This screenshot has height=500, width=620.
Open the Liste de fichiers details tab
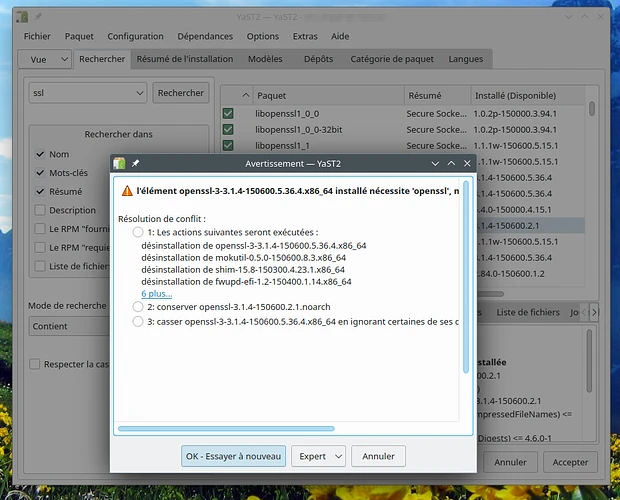click(x=528, y=312)
